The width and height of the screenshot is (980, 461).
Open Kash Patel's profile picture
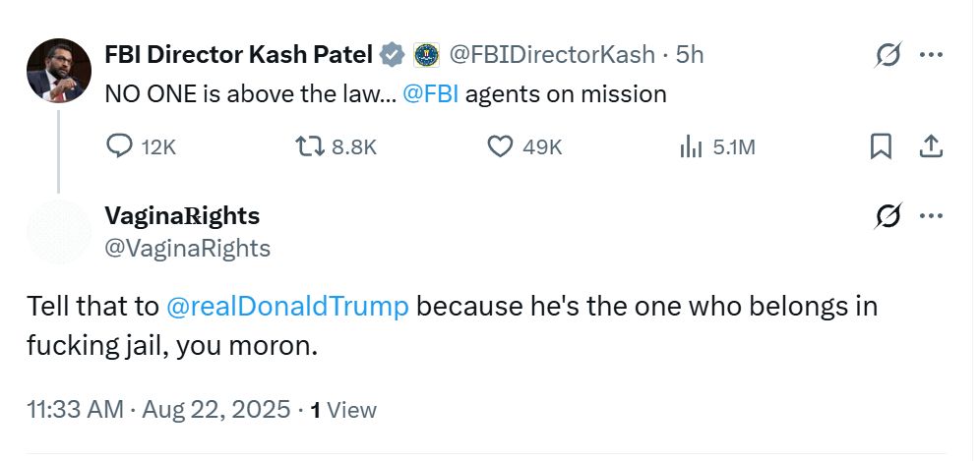[x=59, y=71]
